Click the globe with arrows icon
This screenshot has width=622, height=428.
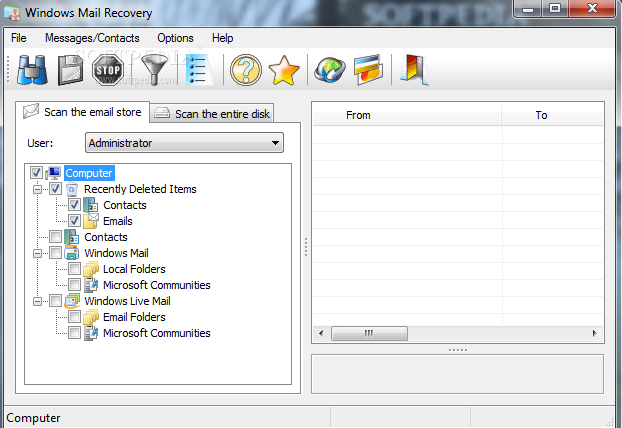330,70
